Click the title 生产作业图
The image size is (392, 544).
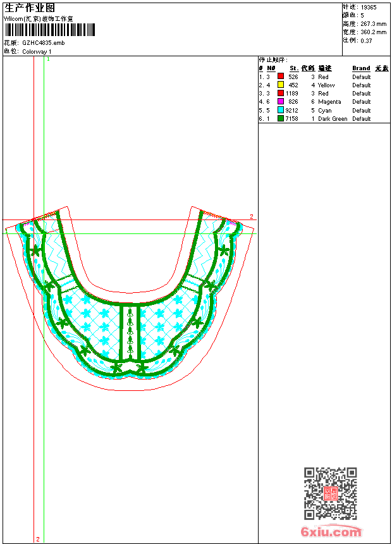30,8
